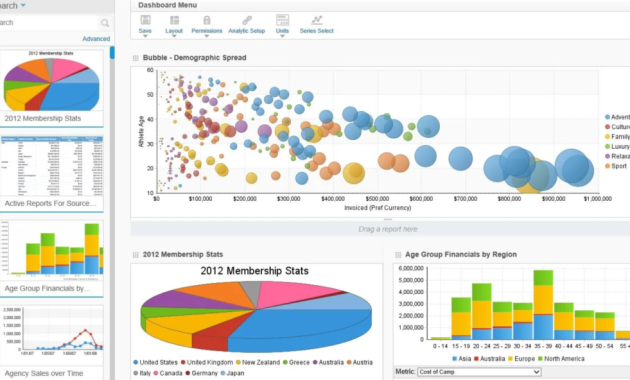Viewport: 630px width, 380px height.
Task: Open the Search type dropdown arrow
Action: [23, 6]
